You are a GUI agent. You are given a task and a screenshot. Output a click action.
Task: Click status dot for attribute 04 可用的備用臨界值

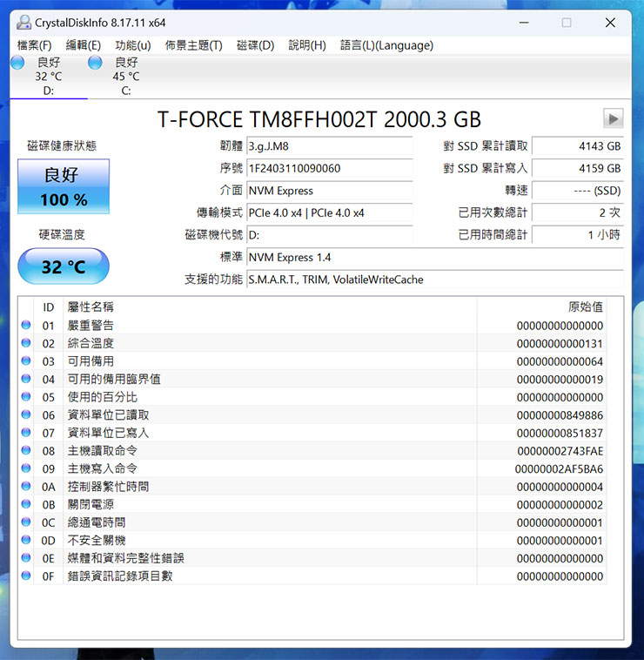26,379
